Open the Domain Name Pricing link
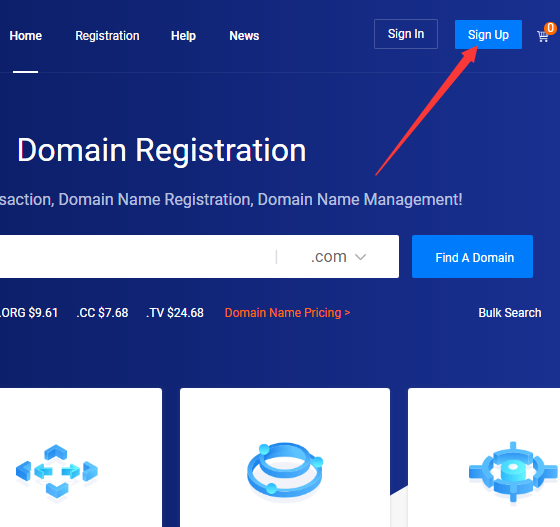Image resolution: width=560 pixels, height=527 pixels. point(288,313)
